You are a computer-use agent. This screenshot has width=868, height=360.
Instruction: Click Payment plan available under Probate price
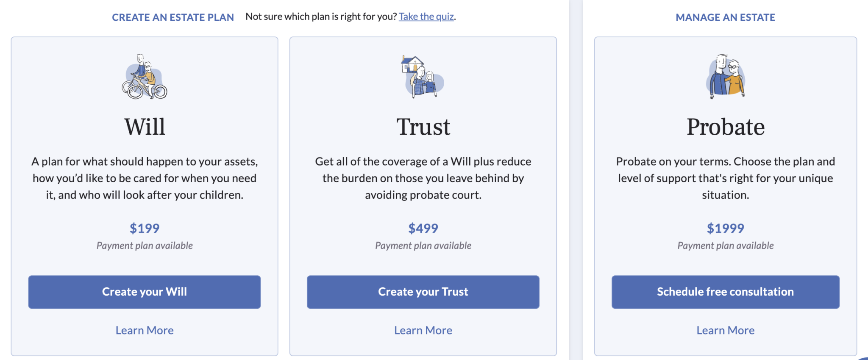pyautogui.click(x=725, y=246)
